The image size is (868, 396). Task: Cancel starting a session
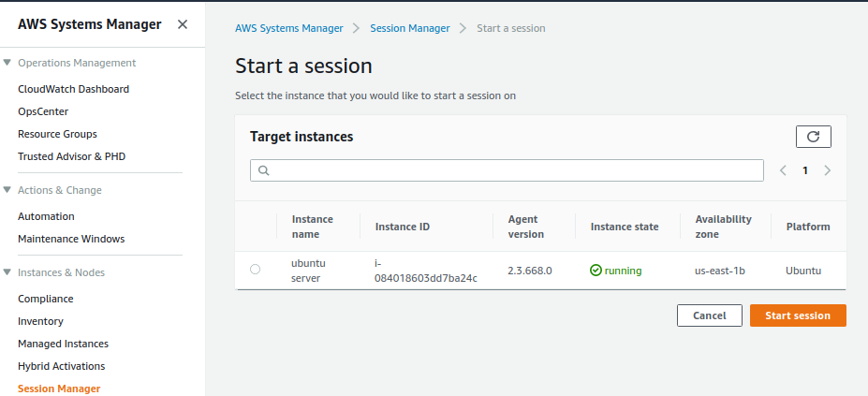tap(709, 315)
